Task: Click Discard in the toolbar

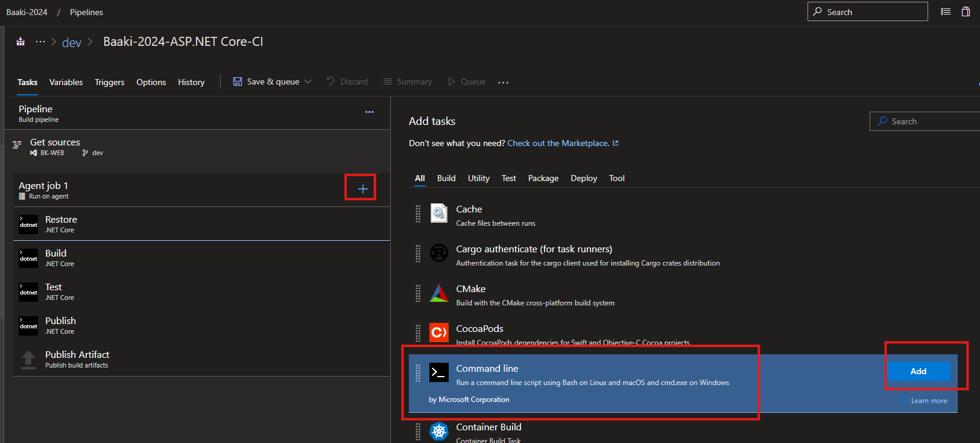Action: [347, 81]
